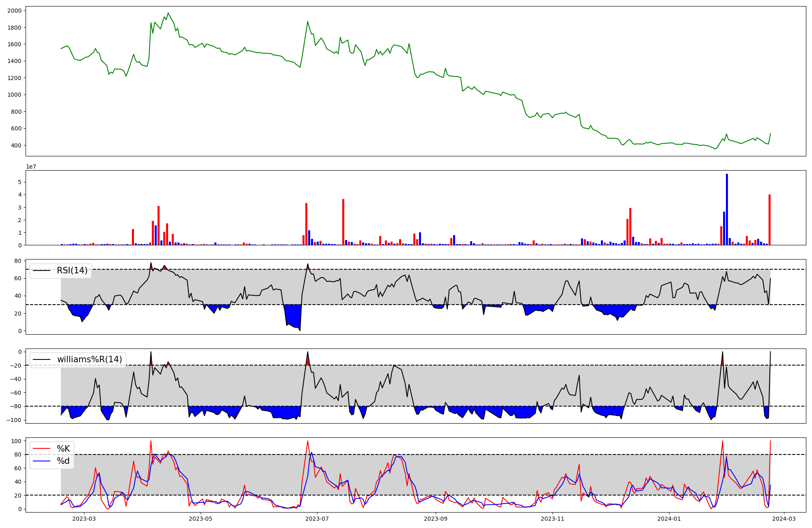Click the blue %d legend line sample
This screenshot has width=812, height=528.
pyautogui.click(x=41, y=461)
